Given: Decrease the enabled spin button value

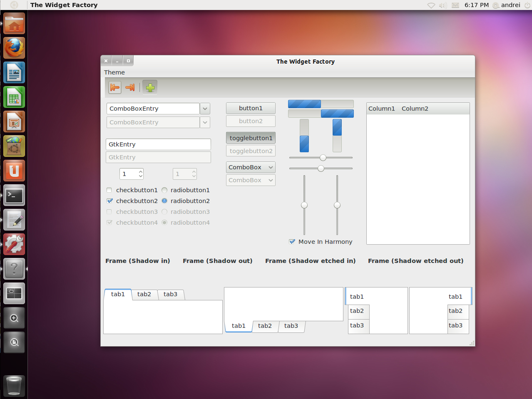Looking at the screenshot, I should click(141, 176).
